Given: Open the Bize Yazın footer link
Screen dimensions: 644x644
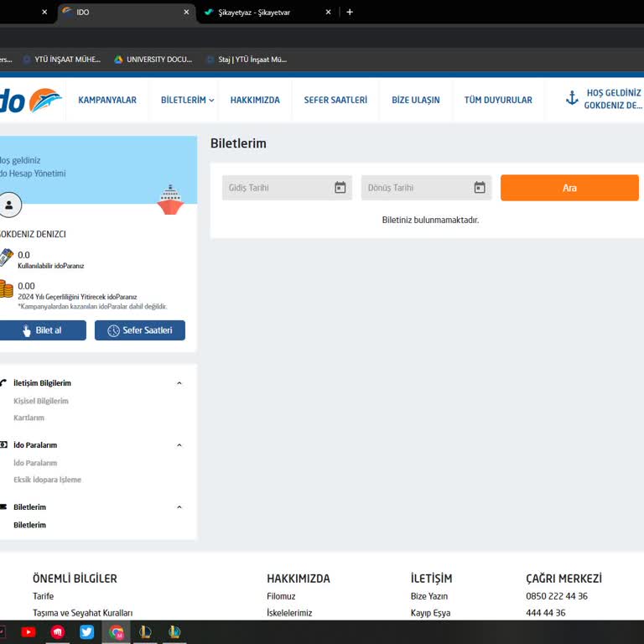Looking at the screenshot, I should 429,596.
